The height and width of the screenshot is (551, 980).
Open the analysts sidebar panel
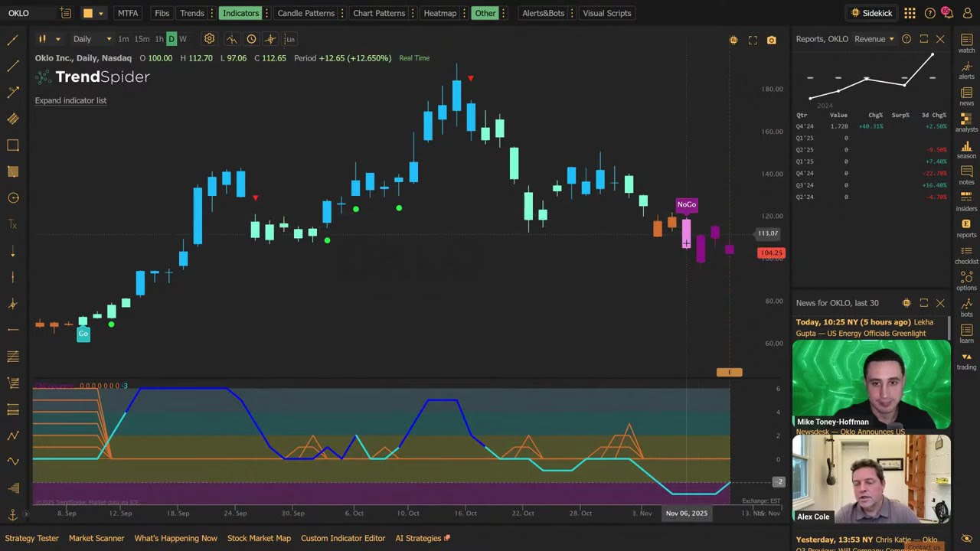(x=966, y=122)
